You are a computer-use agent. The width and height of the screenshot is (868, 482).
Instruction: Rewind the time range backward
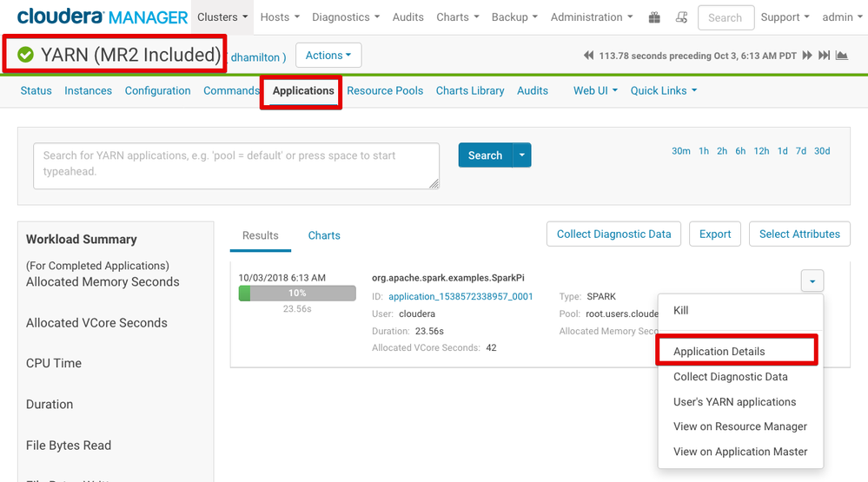click(x=588, y=56)
